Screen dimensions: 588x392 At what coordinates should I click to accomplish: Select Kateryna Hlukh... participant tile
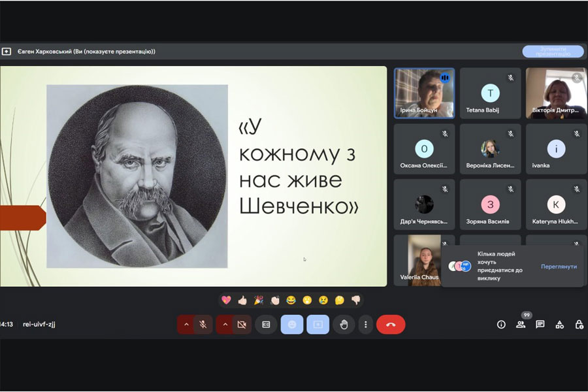tap(556, 204)
